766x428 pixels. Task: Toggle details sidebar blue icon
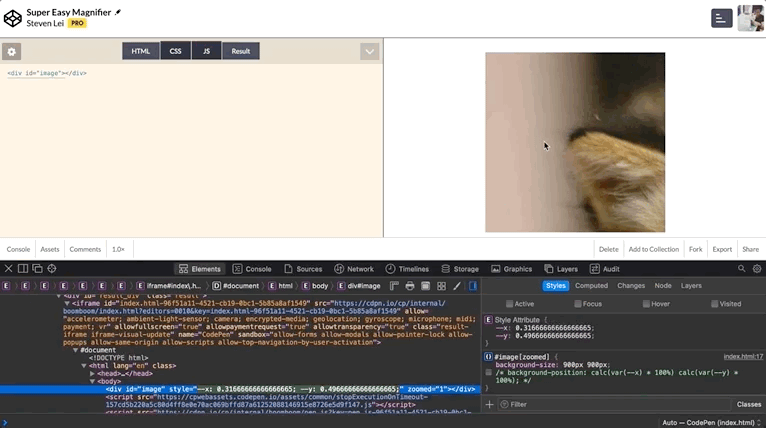point(473,286)
